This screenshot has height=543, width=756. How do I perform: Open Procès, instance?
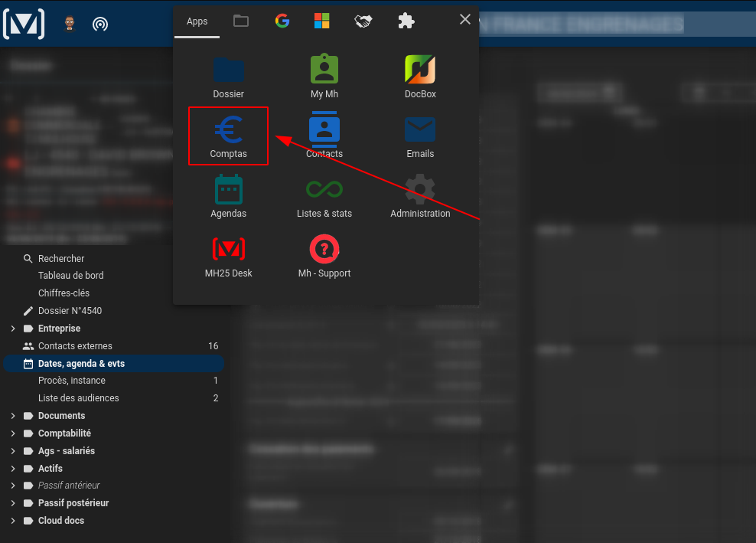72,381
